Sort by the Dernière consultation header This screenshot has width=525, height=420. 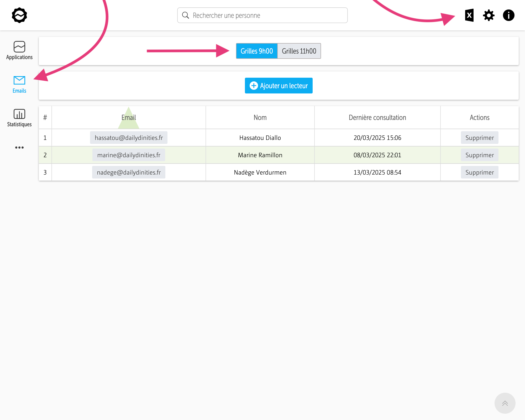tap(377, 118)
